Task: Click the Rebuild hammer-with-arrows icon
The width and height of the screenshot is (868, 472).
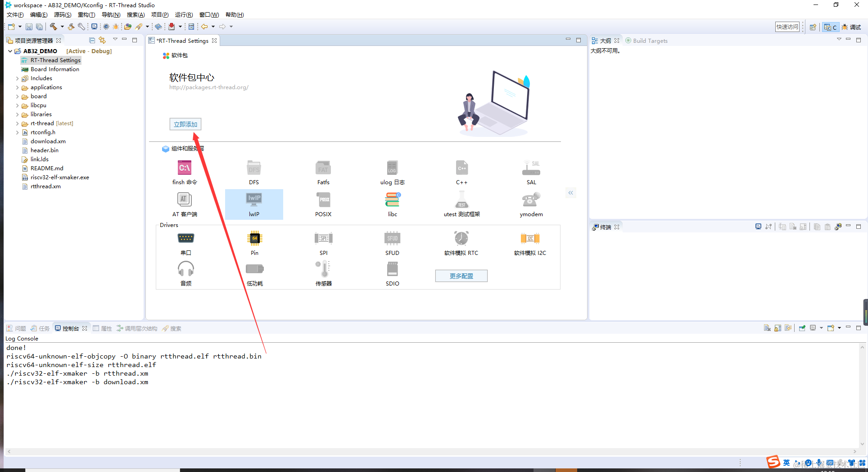Action: 71,27
